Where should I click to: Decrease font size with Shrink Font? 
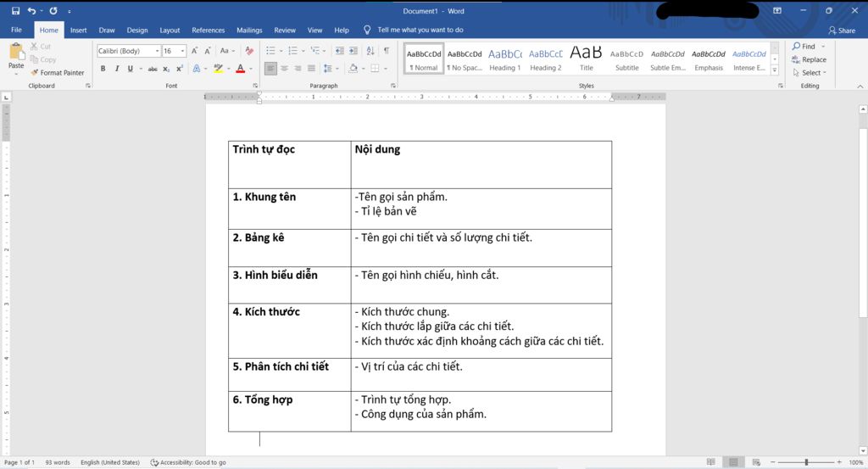coord(208,50)
